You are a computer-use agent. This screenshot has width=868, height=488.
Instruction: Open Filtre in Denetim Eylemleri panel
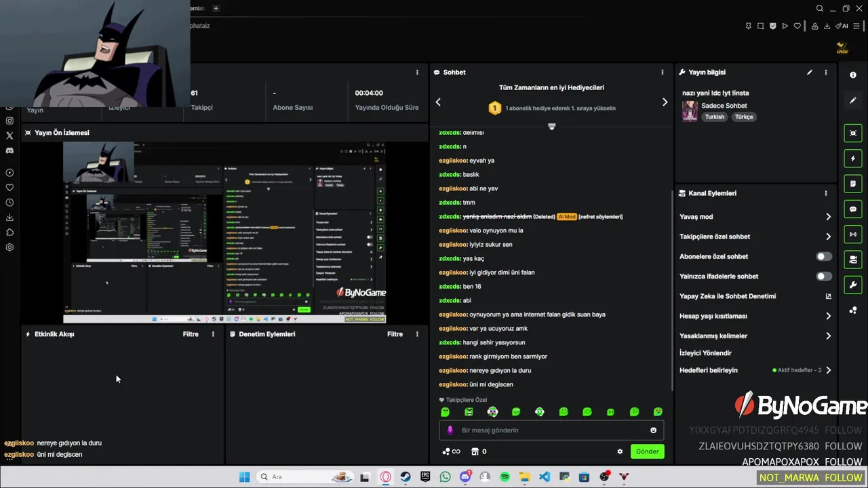(395, 334)
